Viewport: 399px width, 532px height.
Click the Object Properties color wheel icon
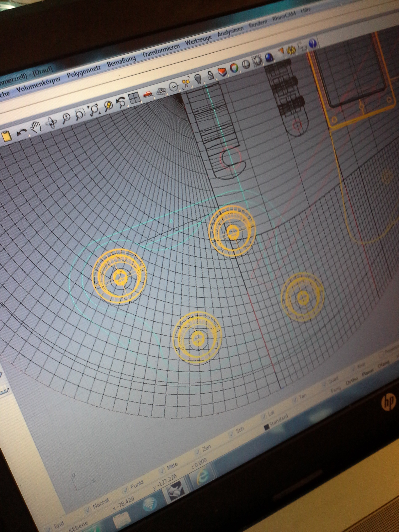coord(234,68)
